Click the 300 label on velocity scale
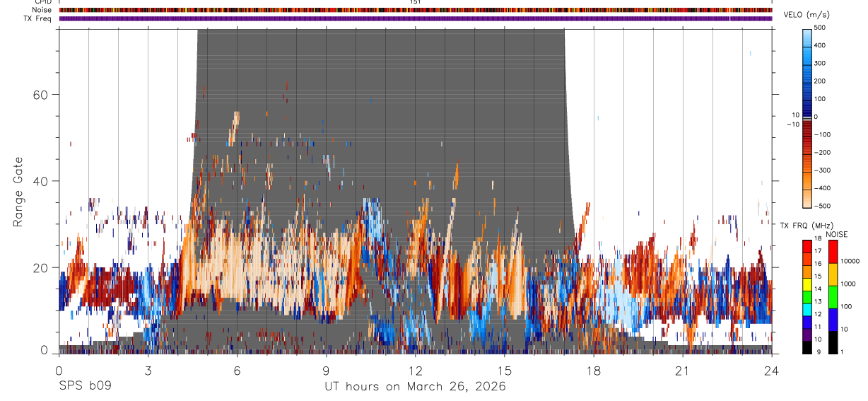The height and width of the screenshot is (401, 868). coord(821,63)
